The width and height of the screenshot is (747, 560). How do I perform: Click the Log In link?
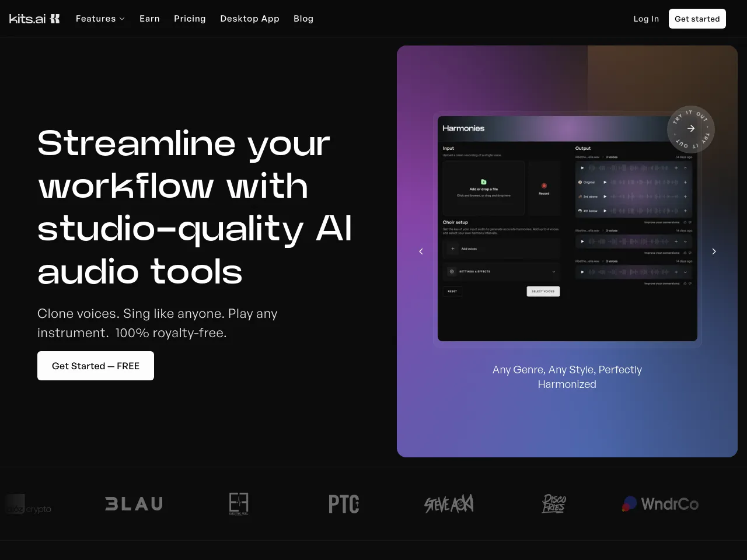(646, 19)
